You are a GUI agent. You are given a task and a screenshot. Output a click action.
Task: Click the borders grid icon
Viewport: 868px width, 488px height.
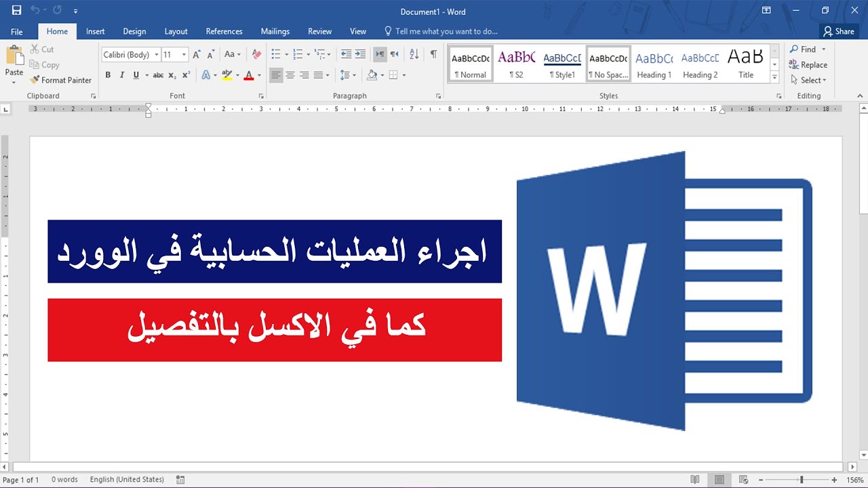(x=393, y=75)
